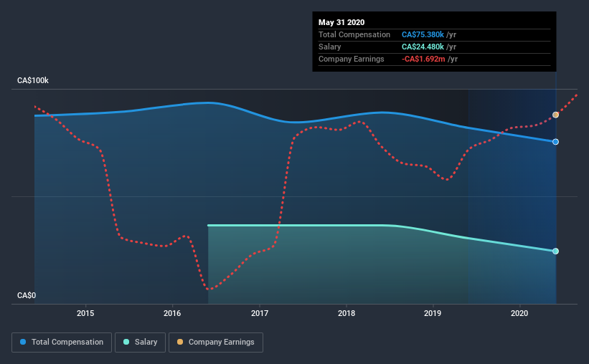Click the teal Salary data point marker

tap(555, 251)
